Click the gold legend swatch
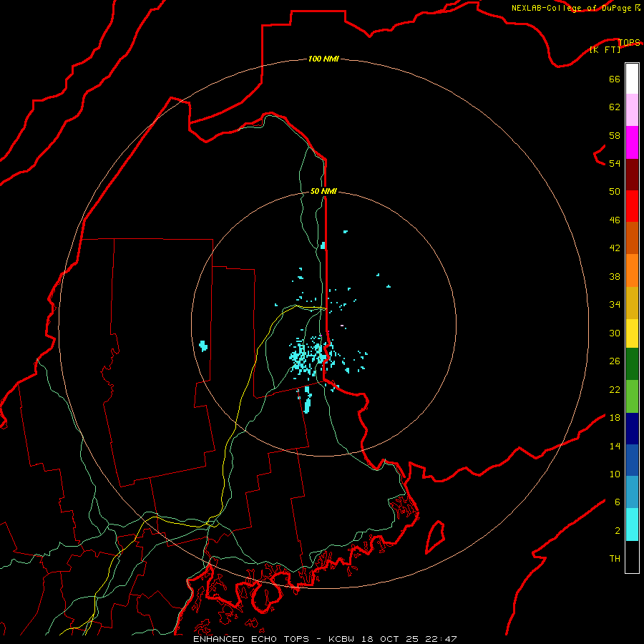Image resolution: width=644 pixels, height=644 pixels. click(632, 303)
